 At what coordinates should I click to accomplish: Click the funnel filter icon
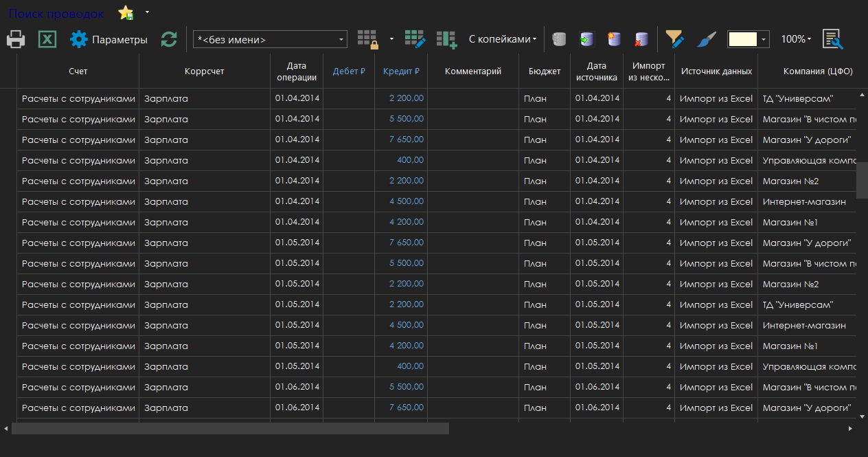point(675,40)
